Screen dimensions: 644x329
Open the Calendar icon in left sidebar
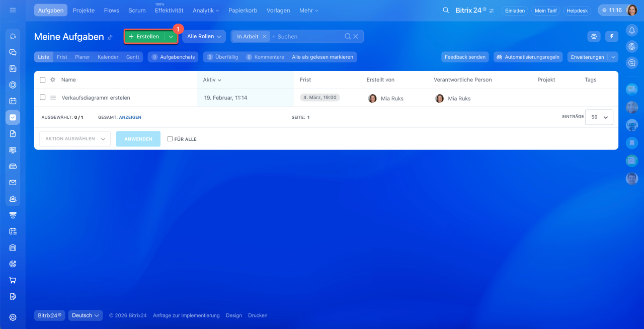(x=13, y=101)
